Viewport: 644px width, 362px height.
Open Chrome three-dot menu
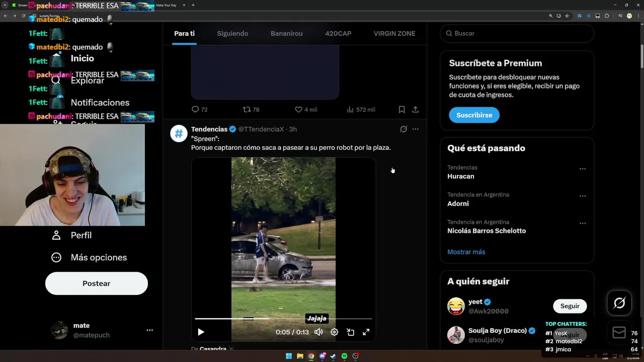tap(638, 16)
